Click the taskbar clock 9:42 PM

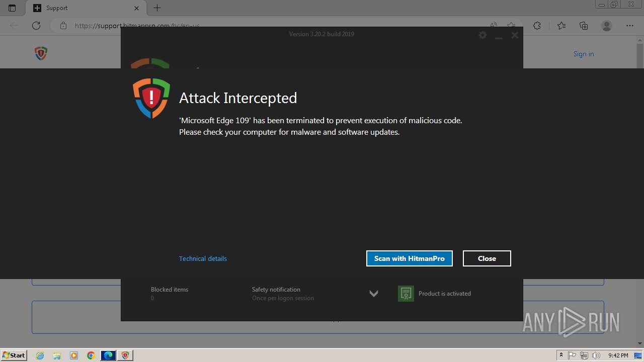point(618,355)
